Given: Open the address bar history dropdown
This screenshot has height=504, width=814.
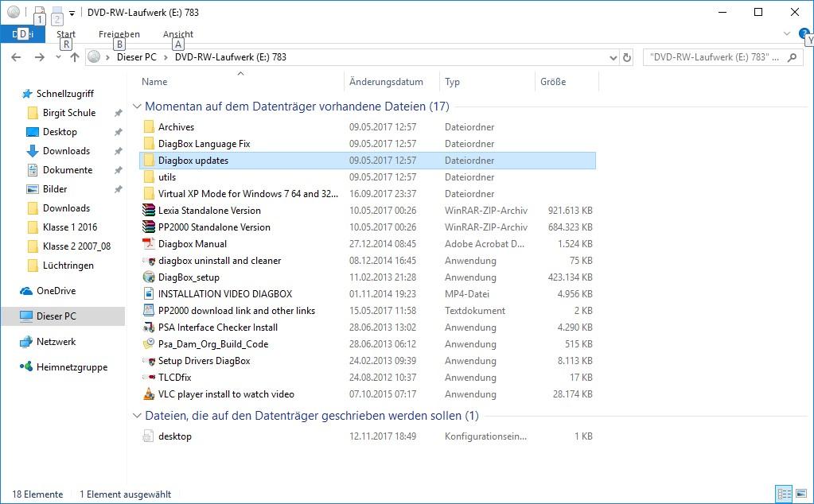Looking at the screenshot, I should (x=613, y=57).
